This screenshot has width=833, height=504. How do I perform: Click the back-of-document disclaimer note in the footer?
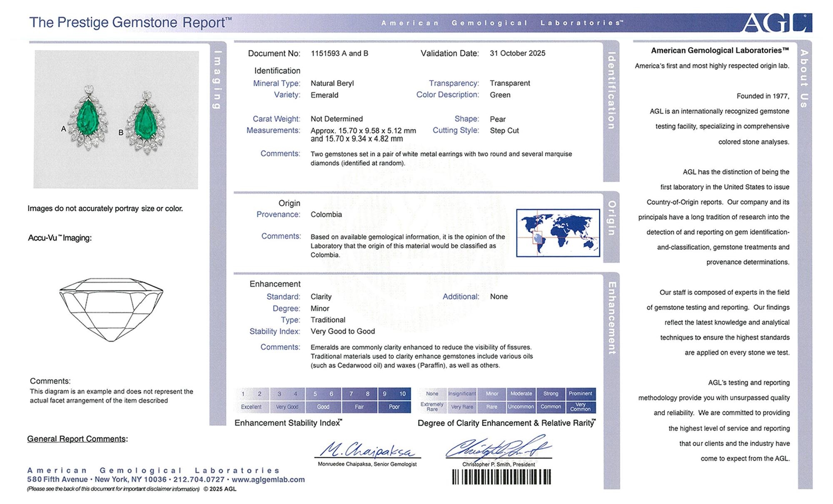(x=113, y=489)
